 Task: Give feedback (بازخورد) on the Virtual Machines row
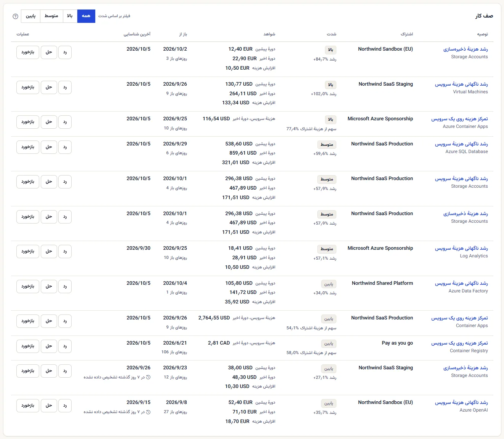[28, 87]
